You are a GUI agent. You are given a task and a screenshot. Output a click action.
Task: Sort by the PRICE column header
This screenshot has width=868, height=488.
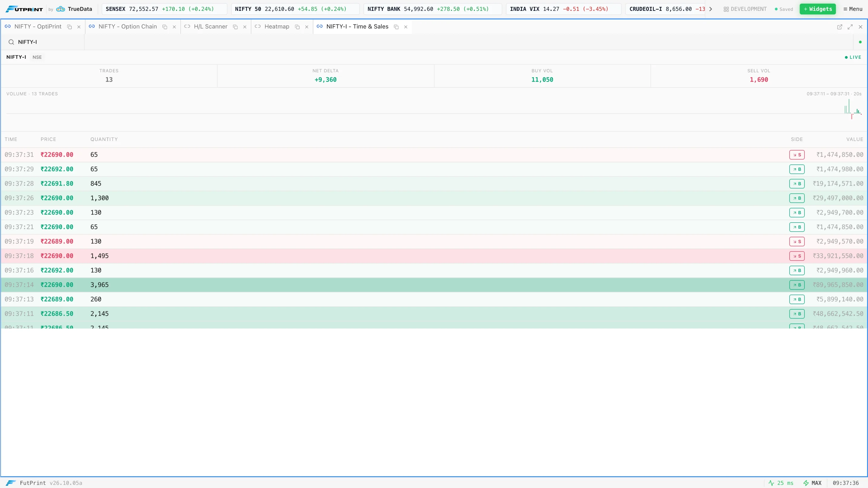(x=48, y=139)
